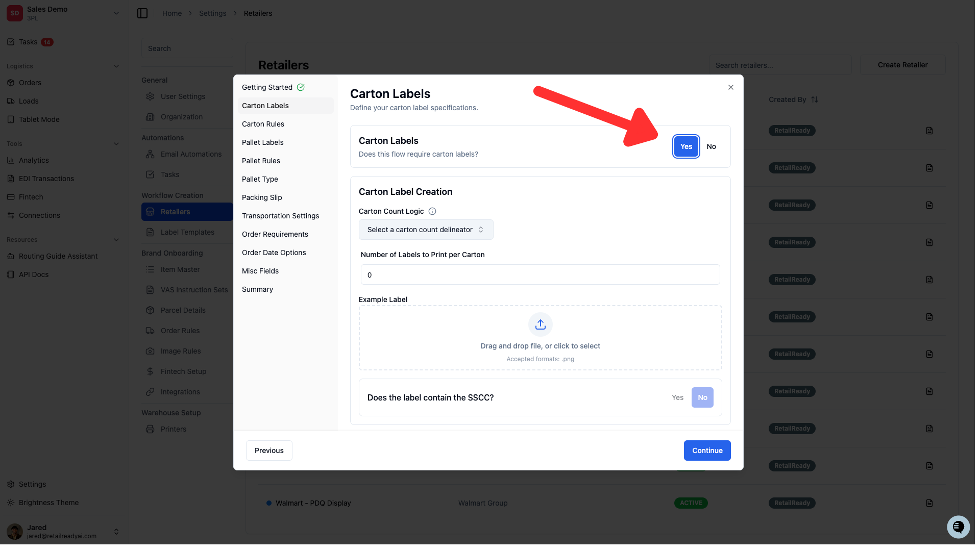Open Fintech tool

pyautogui.click(x=31, y=197)
